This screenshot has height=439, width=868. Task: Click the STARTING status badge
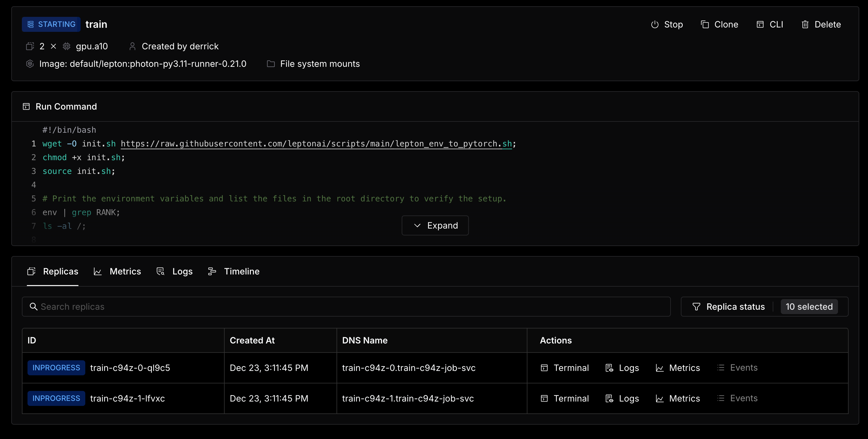[51, 24]
